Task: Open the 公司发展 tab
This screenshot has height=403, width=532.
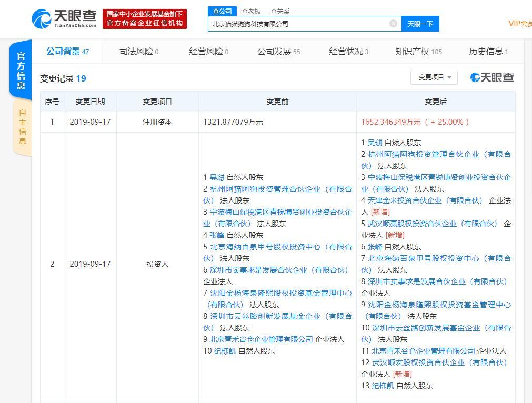Action: (x=278, y=52)
